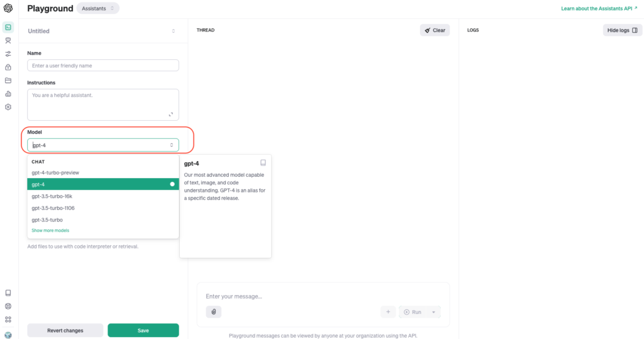Click the Fine-tuning sliders sidebar icon
Image resolution: width=644 pixels, height=339 pixels.
8,53
